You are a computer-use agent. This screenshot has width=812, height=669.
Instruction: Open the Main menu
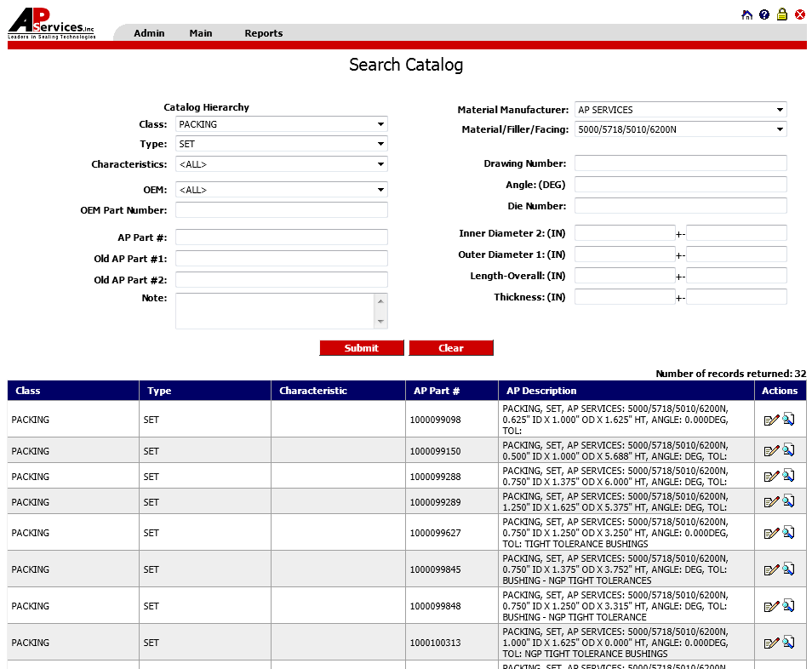pyautogui.click(x=200, y=33)
